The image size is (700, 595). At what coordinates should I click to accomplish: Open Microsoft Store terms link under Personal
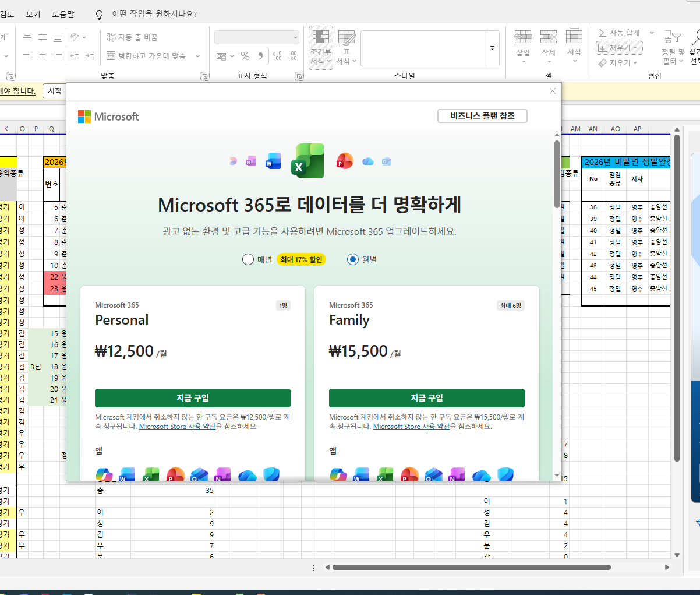tap(177, 427)
